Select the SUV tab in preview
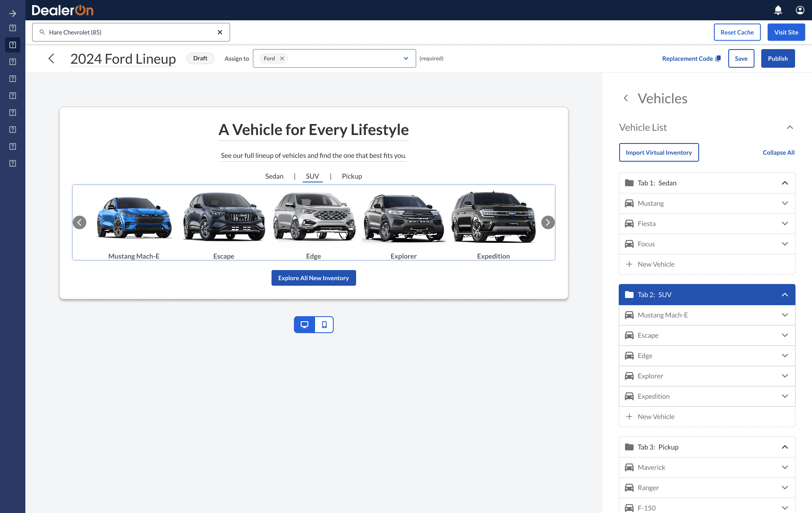The width and height of the screenshot is (812, 513). (313, 176)
